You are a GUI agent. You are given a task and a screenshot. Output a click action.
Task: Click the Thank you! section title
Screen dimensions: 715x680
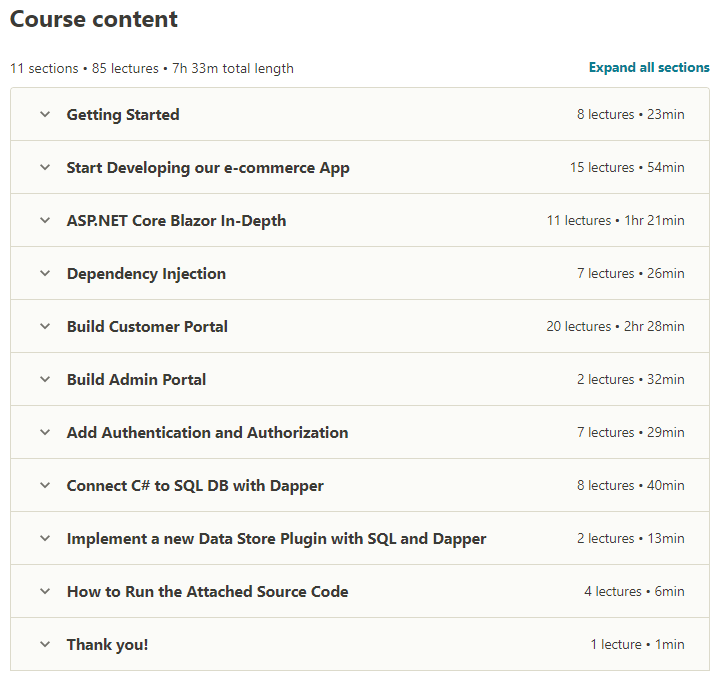click(108, 644)
